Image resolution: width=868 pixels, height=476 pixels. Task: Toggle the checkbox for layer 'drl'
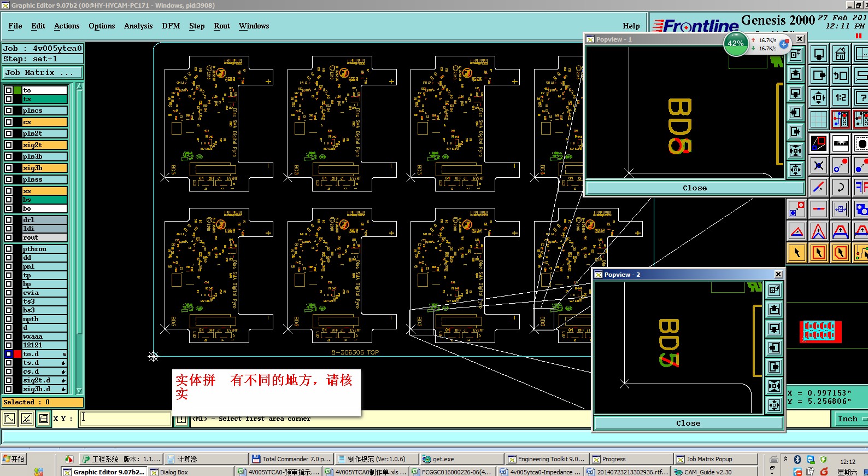point(9,220)
